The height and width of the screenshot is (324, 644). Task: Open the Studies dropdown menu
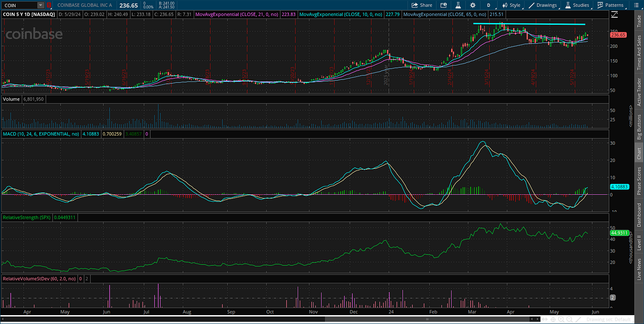click(x=577, y=5)
